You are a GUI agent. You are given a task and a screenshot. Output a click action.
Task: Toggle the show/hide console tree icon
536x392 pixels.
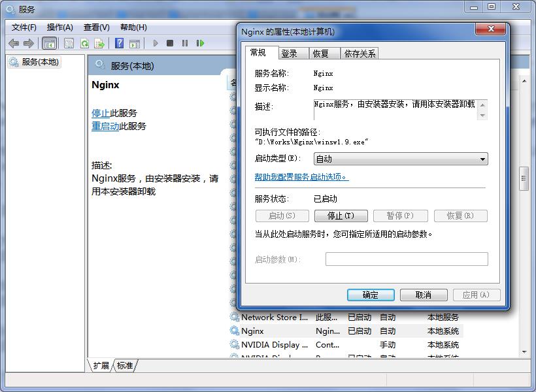49,43
